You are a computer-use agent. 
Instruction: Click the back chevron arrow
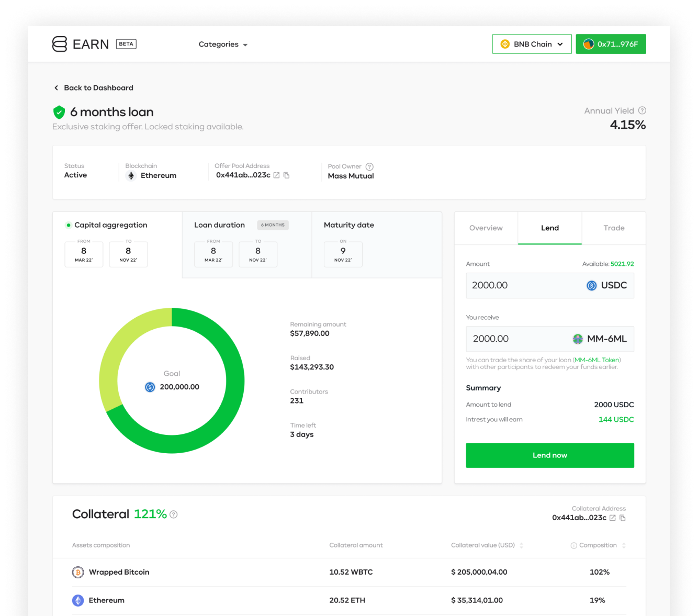tap(56, 88)
